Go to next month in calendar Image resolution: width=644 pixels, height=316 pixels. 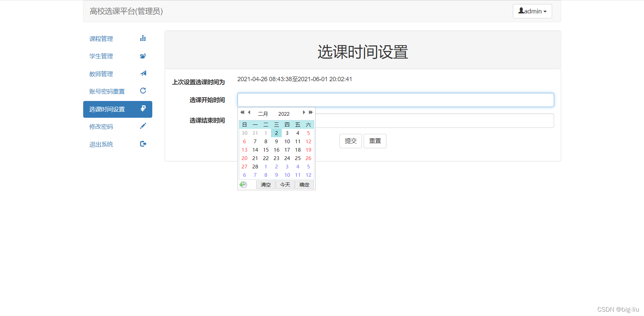point(304,112)
